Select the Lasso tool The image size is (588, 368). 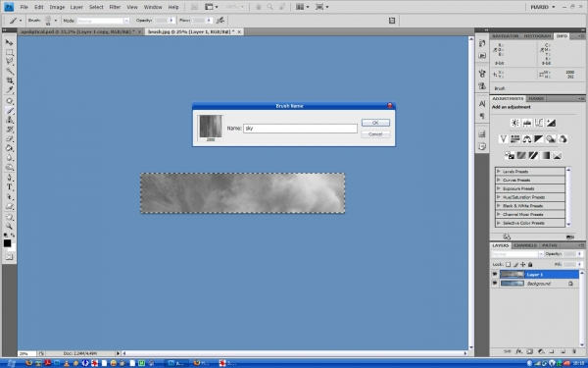click(9, 62)
